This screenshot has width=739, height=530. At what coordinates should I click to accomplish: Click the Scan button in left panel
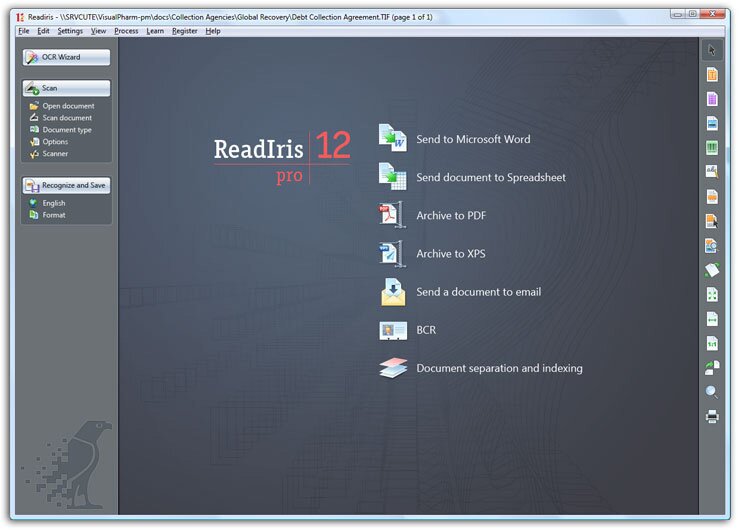[66, 88]
